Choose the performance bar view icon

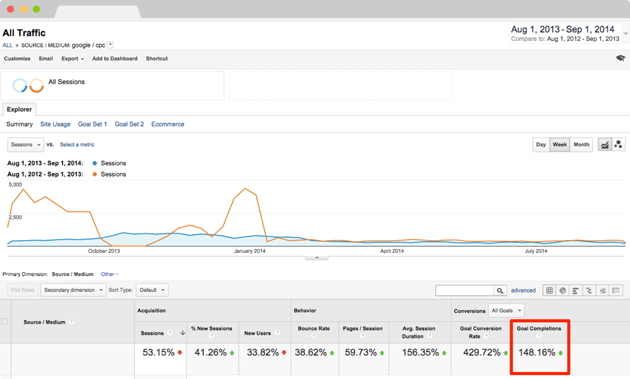point(576,290)
